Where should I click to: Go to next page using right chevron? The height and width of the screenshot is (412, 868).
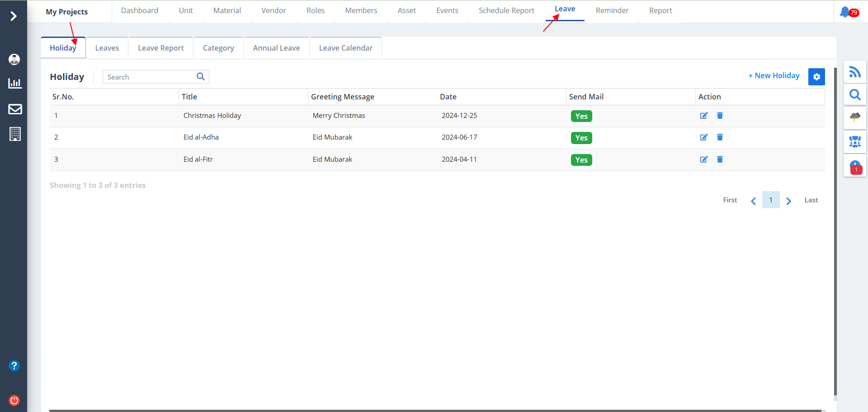click(x=788, y=201)
